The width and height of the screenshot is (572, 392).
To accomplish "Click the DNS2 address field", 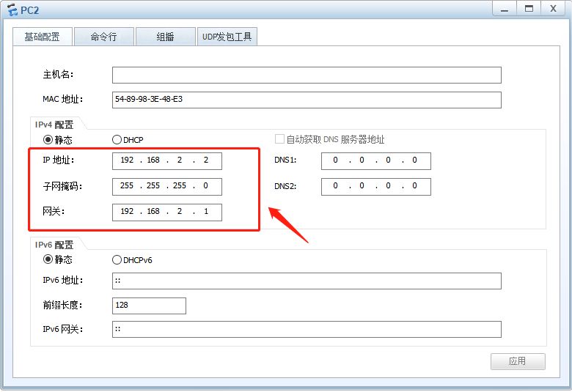I will 375,186.
